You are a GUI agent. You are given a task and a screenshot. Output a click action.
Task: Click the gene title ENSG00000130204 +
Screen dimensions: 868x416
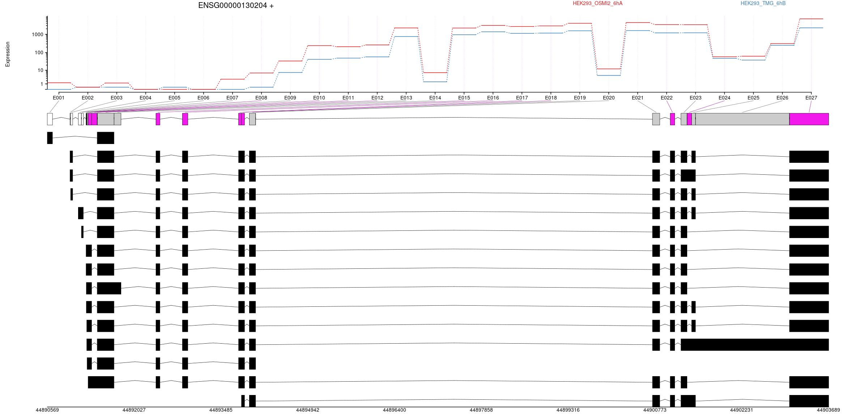tap(236, 5)
